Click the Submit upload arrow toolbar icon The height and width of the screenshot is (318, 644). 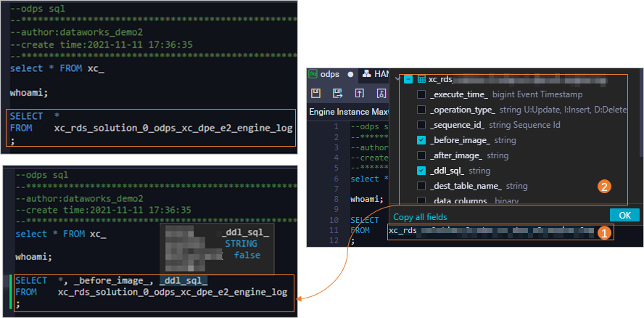[x=360, y=94]
